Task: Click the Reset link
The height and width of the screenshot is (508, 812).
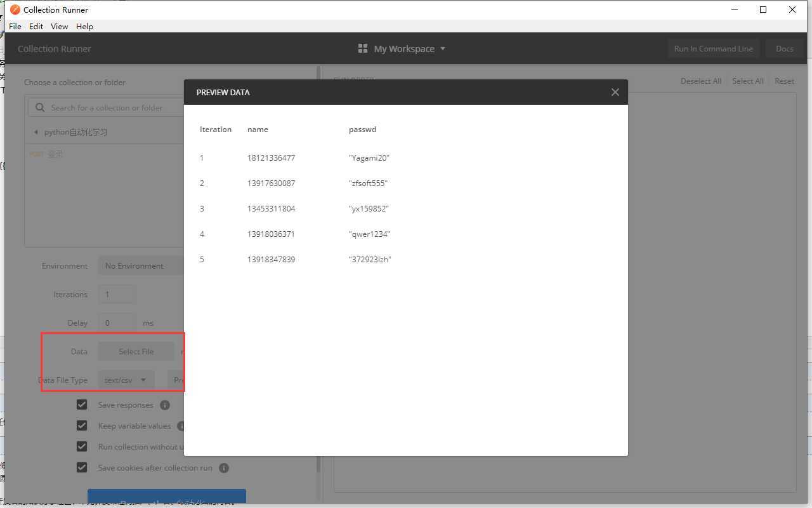Action: [x=784, y=81]
